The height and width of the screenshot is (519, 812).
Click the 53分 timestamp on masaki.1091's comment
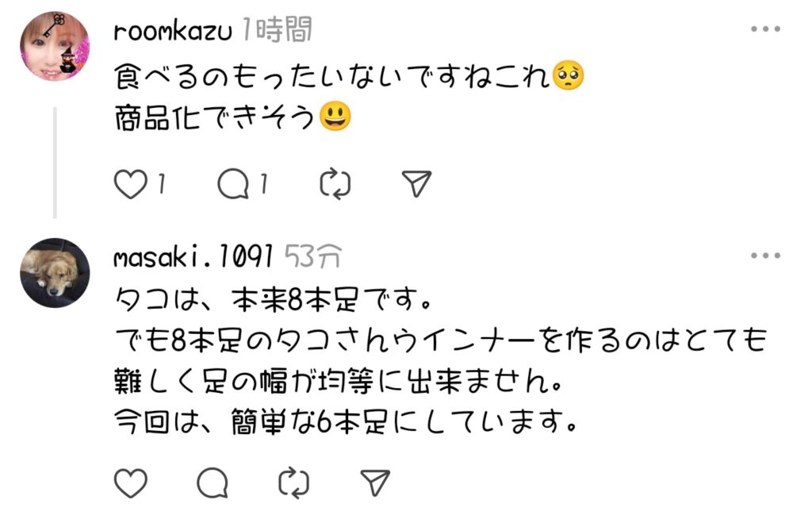click(x=313, y=256)
